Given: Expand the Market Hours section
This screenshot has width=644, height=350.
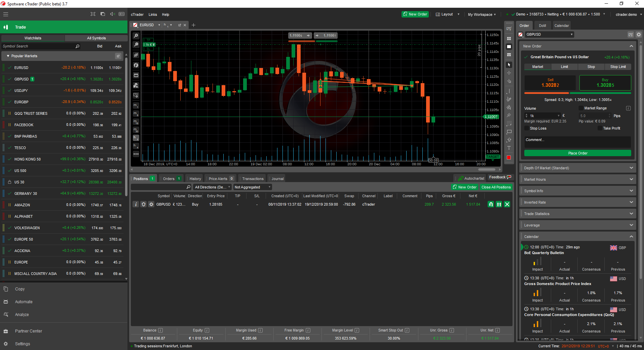Looking at the screenshot, I should (578, 179).
